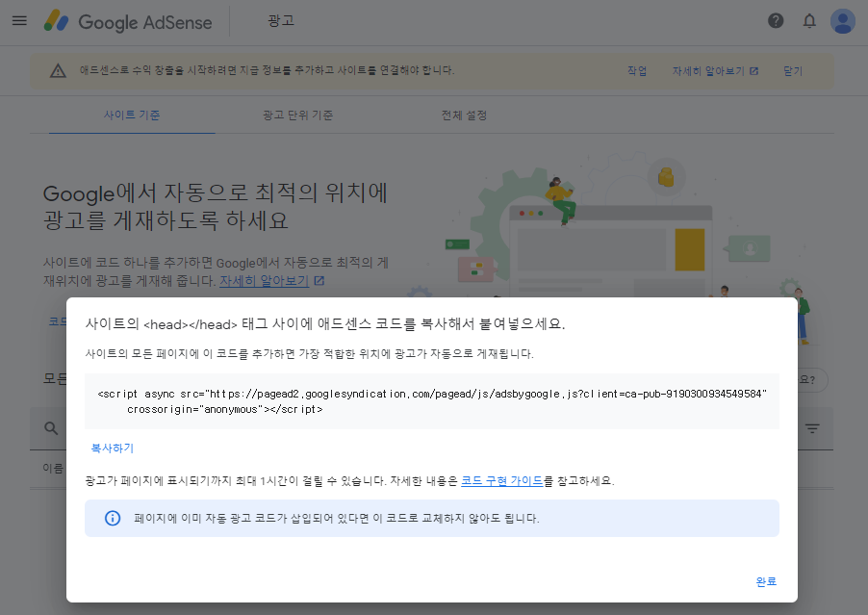
Task: Switch to the 사이트 기준 tab
Action: (x=132, y=115)
